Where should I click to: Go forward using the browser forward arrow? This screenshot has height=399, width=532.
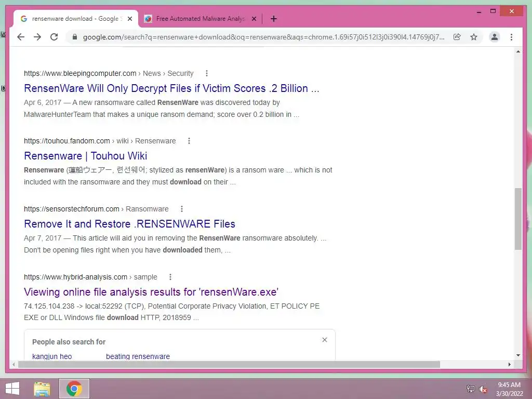tap(37, 37)
